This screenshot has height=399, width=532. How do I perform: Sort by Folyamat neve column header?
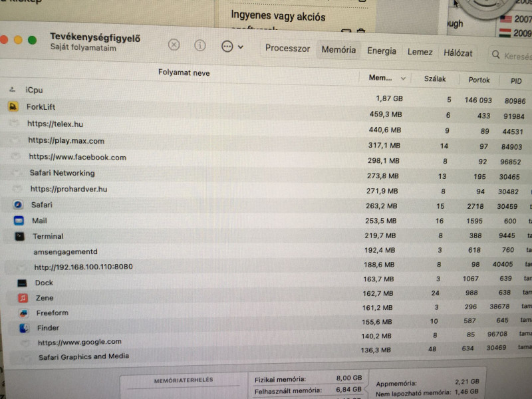pos(184,72)
